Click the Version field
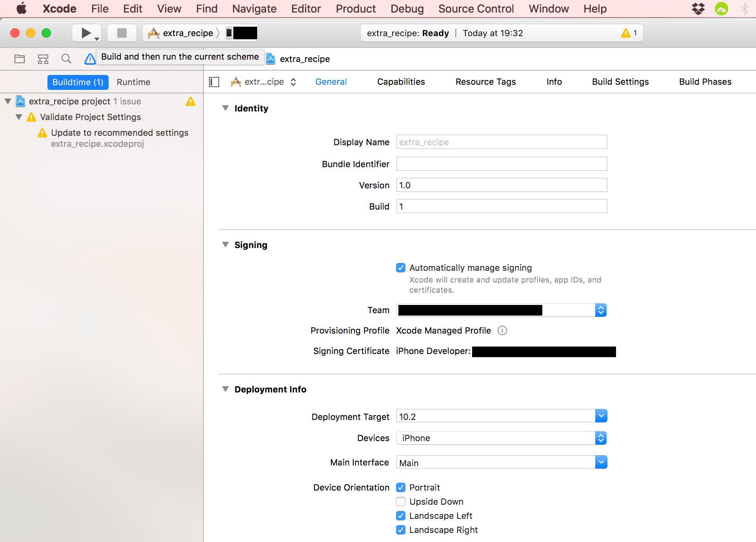 [x=502, y=185]
